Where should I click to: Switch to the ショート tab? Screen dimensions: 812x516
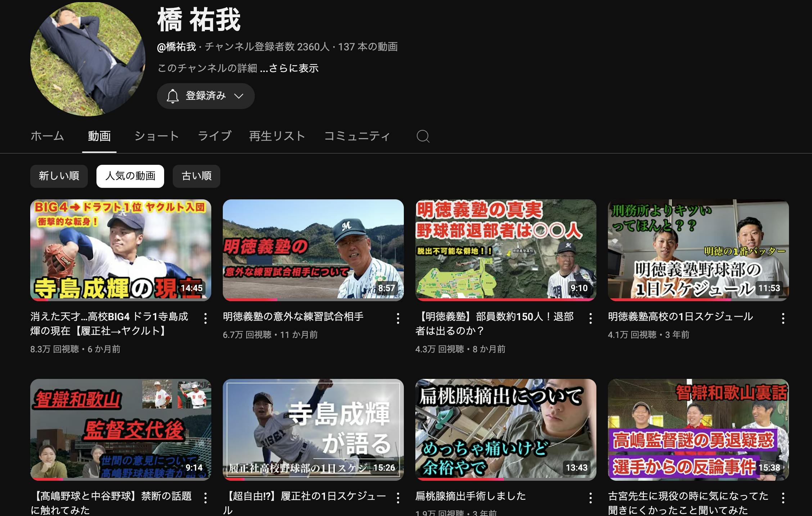157,136
